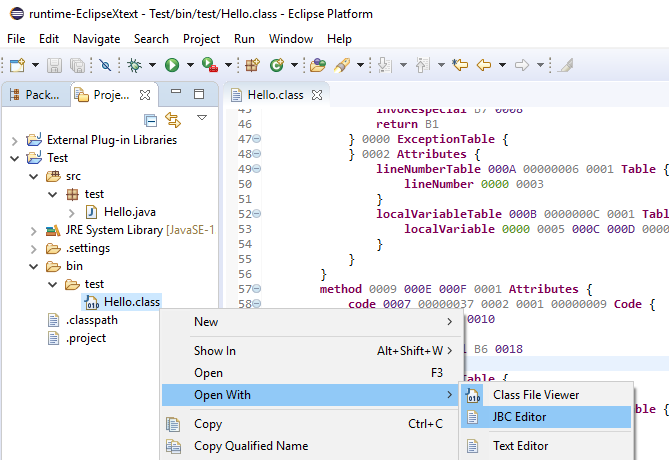Choose Text Editor option

(546, 446)
